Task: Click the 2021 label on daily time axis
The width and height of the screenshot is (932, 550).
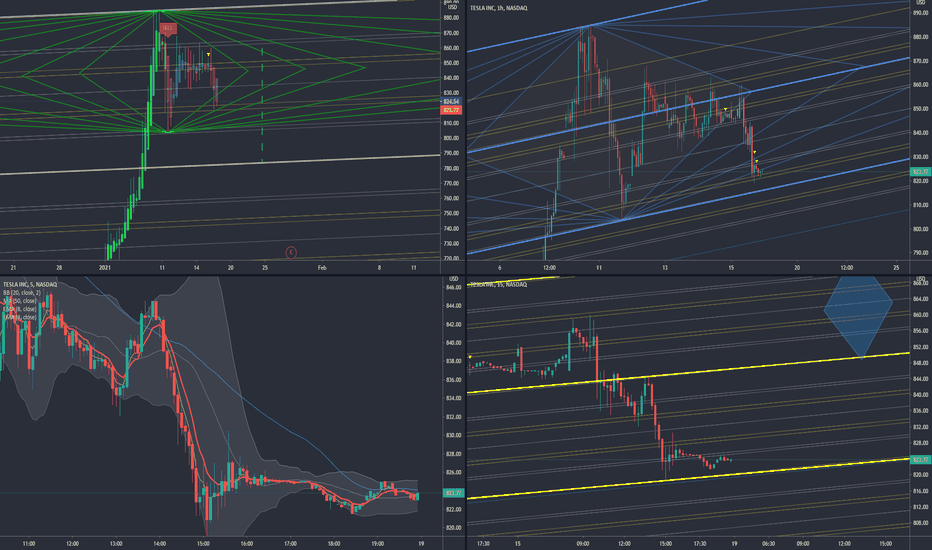Action: click(x=105, y=268)
